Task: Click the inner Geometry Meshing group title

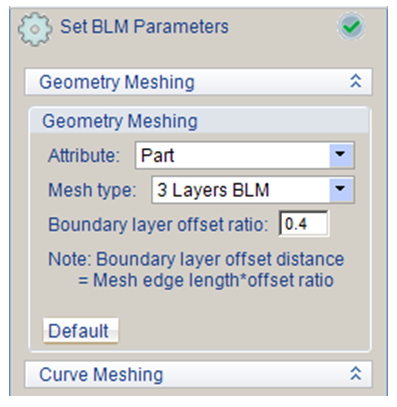Action: click(x=120, y=121)
